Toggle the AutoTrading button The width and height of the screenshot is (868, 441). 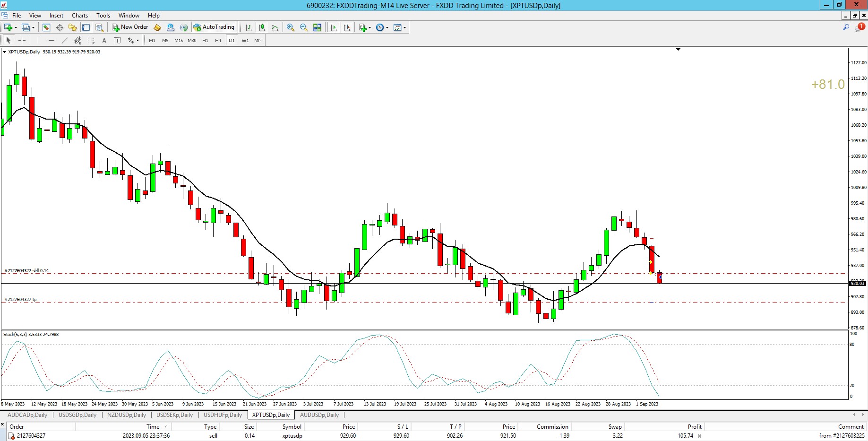tap(214, 27)
